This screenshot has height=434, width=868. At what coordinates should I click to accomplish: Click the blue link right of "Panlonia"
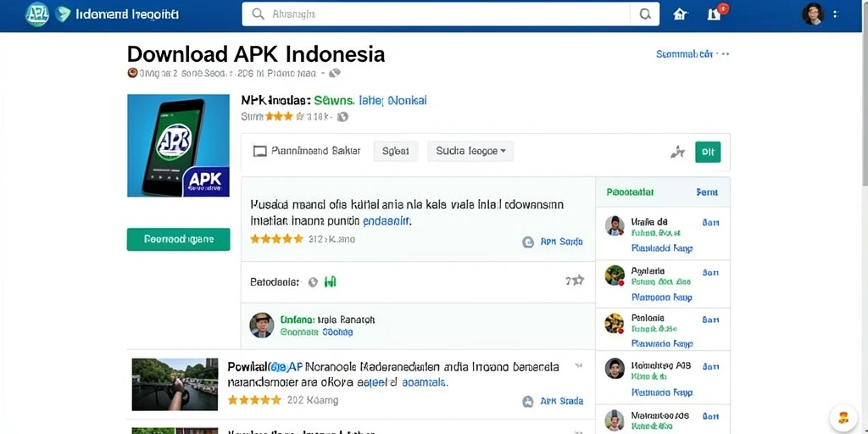click(x=710, y=320)
